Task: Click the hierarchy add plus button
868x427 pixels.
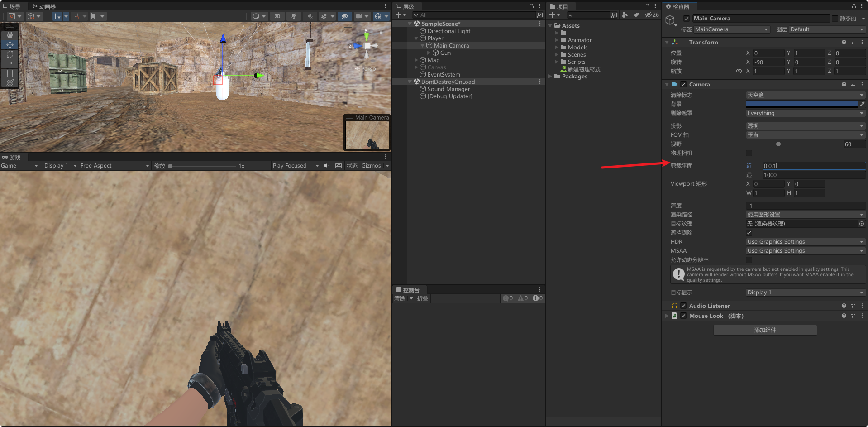Action: tap(399, 15)
